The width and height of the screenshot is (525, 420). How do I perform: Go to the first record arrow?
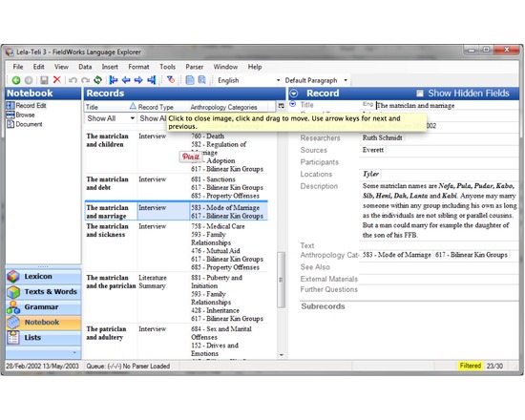click(114, 80)
